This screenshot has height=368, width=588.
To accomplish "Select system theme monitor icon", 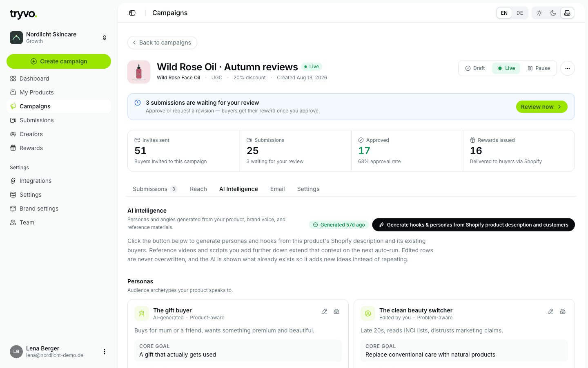I will (567, 13).
